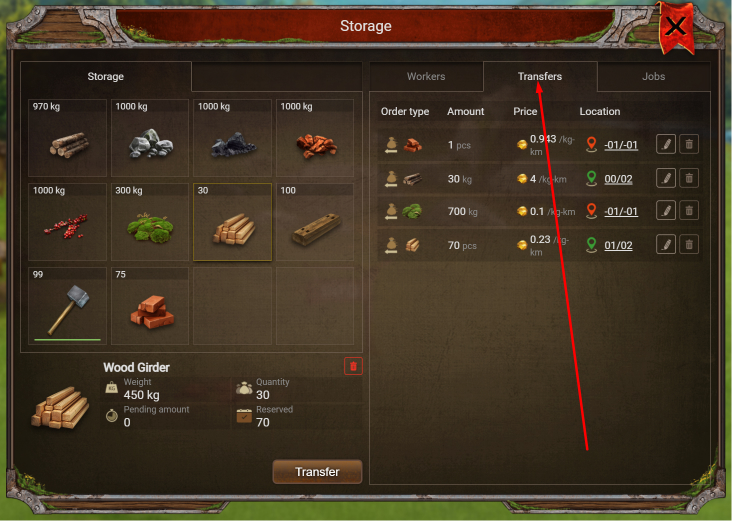Delete the 30 kg wood transfer order
This screenshot has height=521, width=732.
(689, 178)
